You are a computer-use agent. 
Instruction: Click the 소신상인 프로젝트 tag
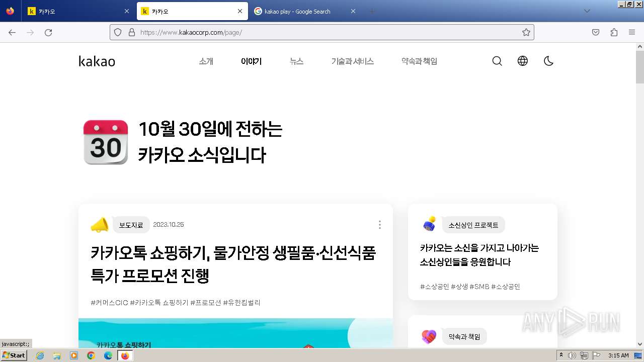click(x=473, y=225)
